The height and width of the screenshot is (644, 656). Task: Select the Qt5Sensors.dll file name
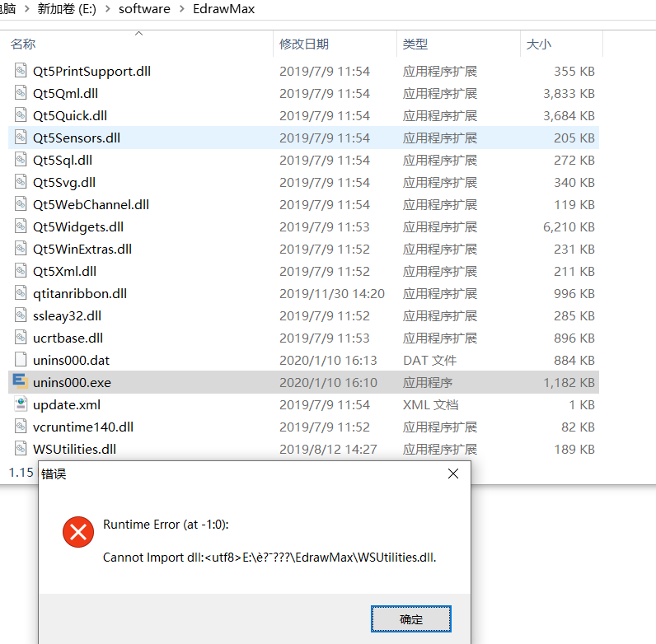77,138
